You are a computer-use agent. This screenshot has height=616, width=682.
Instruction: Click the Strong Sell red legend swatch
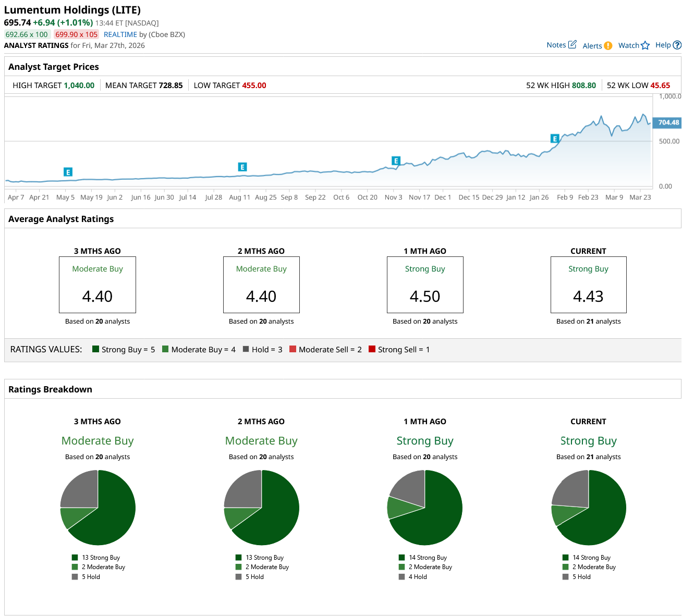point(372,349)
